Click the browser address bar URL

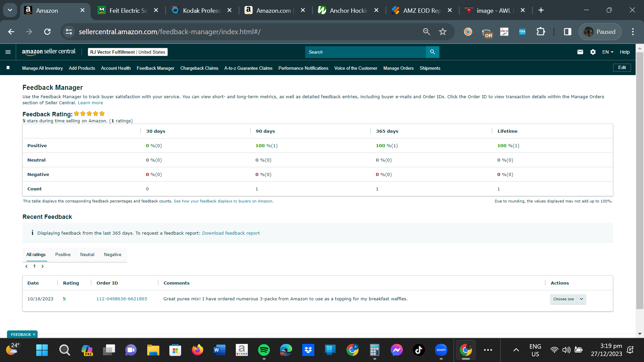[x=170, y=32]
